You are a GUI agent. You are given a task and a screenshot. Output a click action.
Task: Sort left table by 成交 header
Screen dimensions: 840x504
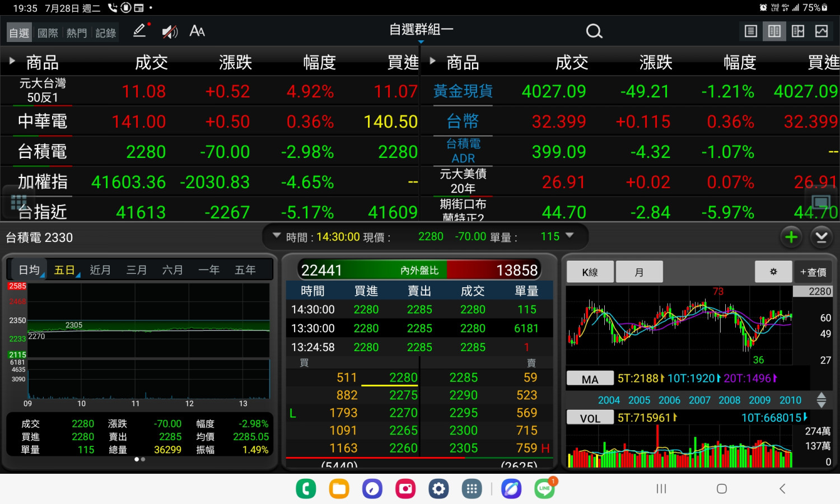point(151,62)
